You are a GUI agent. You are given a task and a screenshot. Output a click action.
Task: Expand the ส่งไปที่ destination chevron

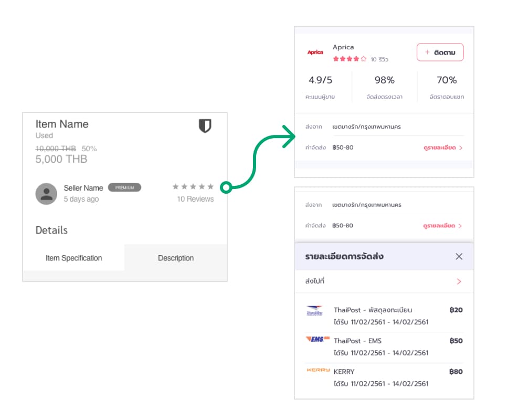459,281
